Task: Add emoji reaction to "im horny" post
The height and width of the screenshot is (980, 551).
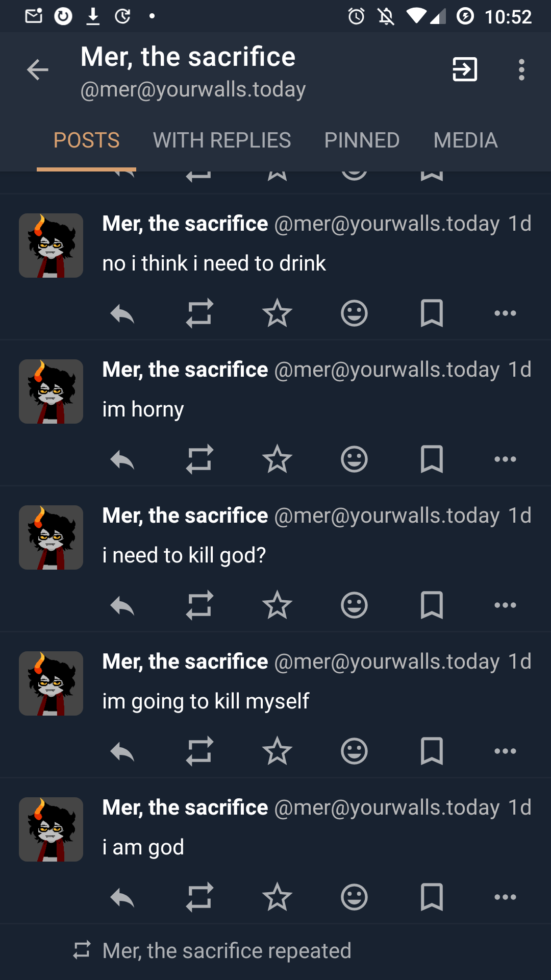Action: [x=354, y=459]
